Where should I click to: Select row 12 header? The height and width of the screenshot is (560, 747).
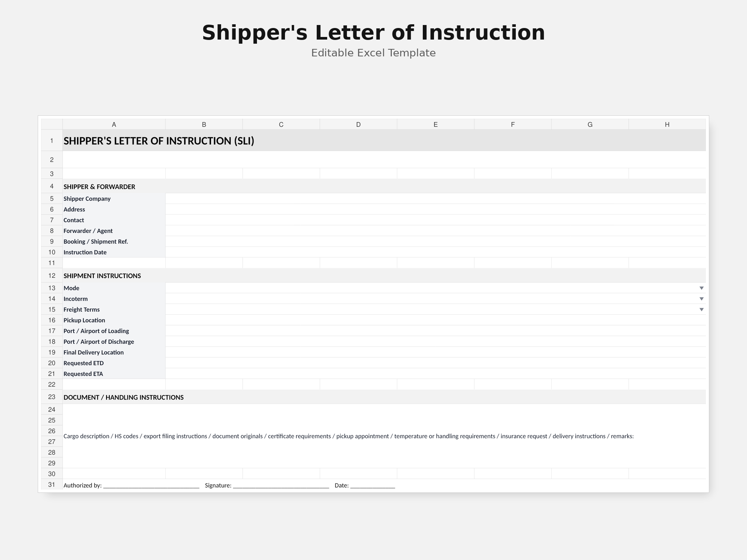coord(52,276)
